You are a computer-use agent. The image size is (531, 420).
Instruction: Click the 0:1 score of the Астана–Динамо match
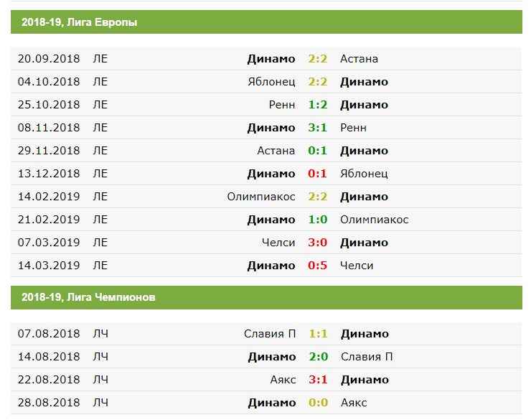(318, 151)
